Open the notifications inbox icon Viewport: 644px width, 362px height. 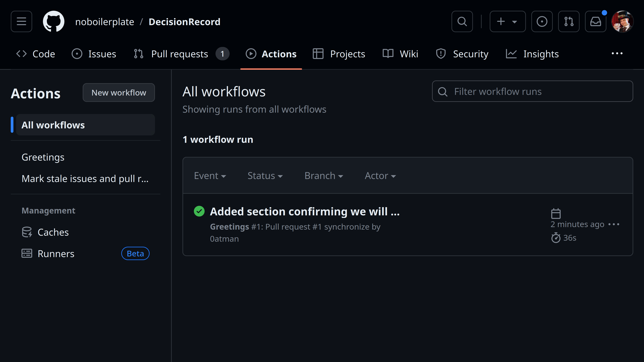pyautogui.click(x=596, y=21)
